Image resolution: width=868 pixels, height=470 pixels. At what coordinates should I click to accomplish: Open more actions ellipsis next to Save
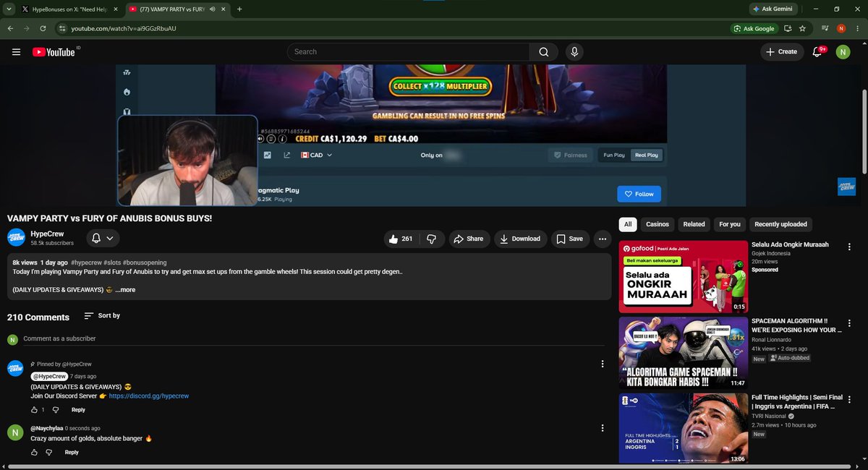click(x=602, y=239)
